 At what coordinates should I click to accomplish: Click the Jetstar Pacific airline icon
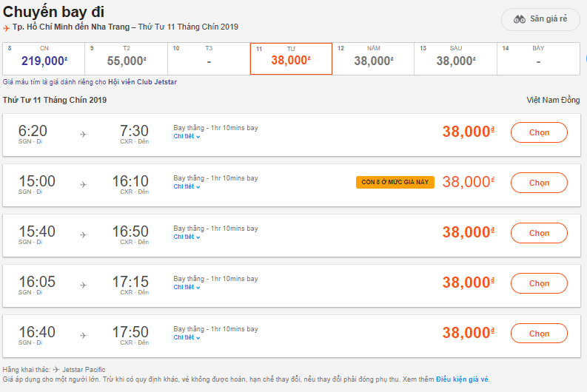[x=56, y=369]
